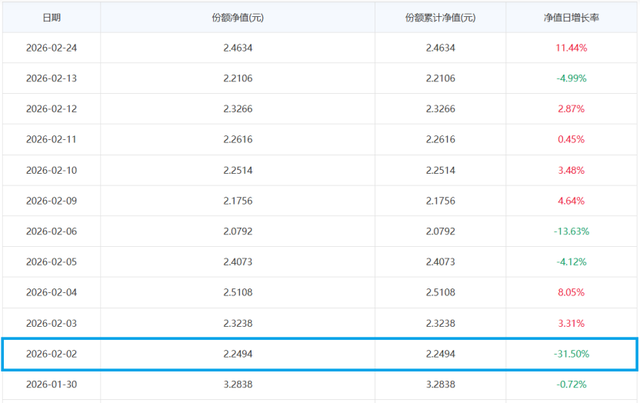This screenshot has width=640, height=403.
Task: Click the 3.31% growth rate value
Action: coord(572,323)
